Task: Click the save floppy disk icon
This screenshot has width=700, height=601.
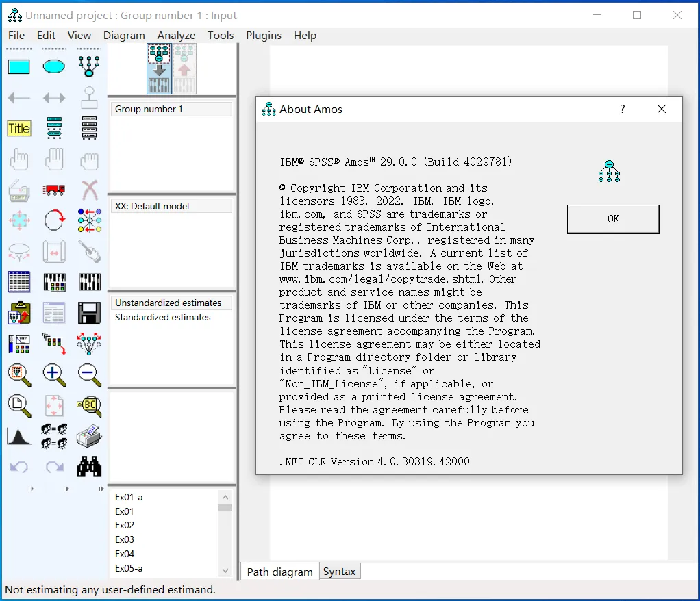Action: pos(89,313)
